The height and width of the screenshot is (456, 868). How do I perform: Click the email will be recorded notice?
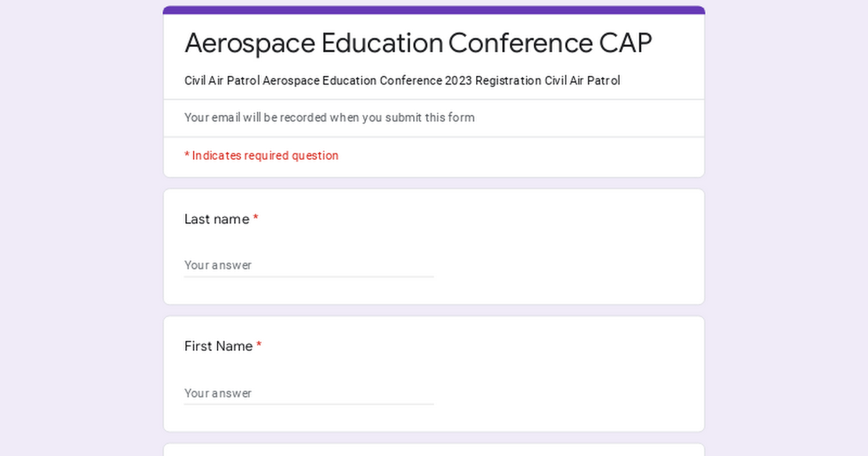coord(329,117)
